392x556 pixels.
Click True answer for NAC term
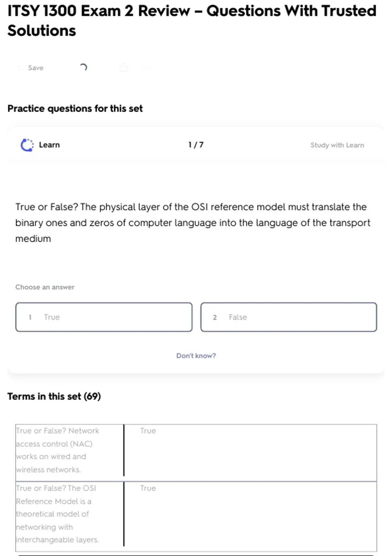(x=148, y=431)
